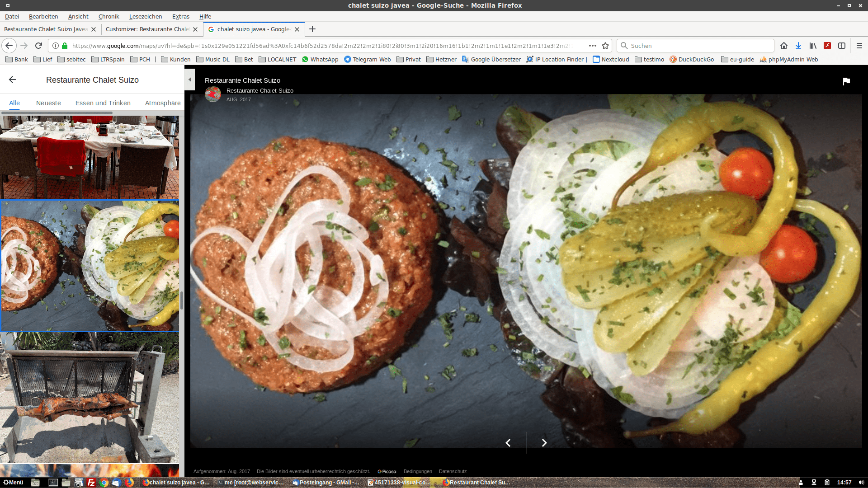
Task: Select the Alle photo filter tab
Action: tap(14, 103)
